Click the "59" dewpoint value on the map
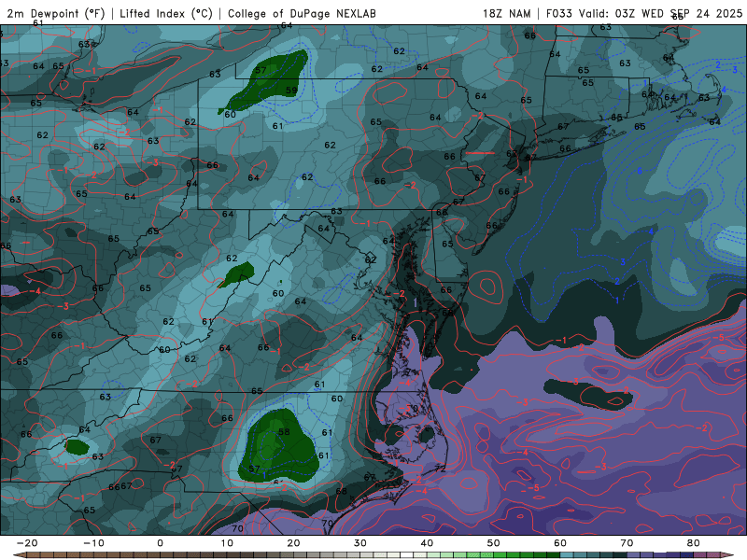This screenshot has height=560, width=747. [291, 90]
